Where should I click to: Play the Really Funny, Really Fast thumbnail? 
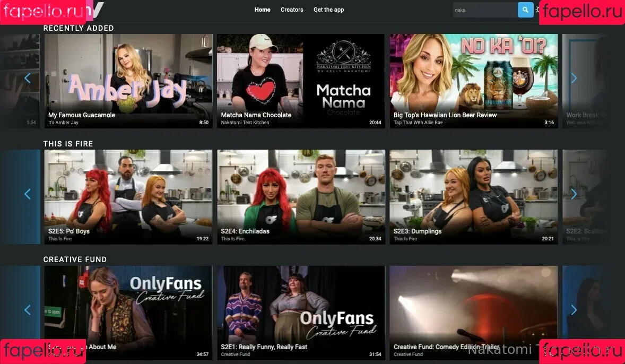pos(301,313)
